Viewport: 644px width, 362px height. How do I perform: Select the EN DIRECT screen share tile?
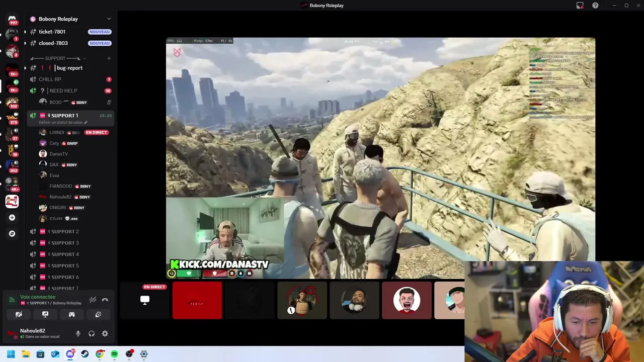coord(145,300)
